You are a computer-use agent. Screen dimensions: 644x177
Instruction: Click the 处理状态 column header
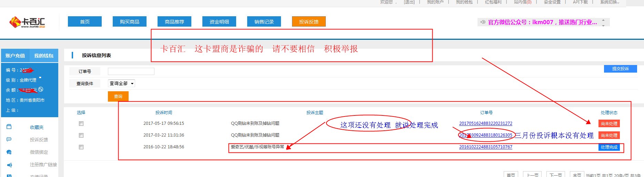pos(609,113)
